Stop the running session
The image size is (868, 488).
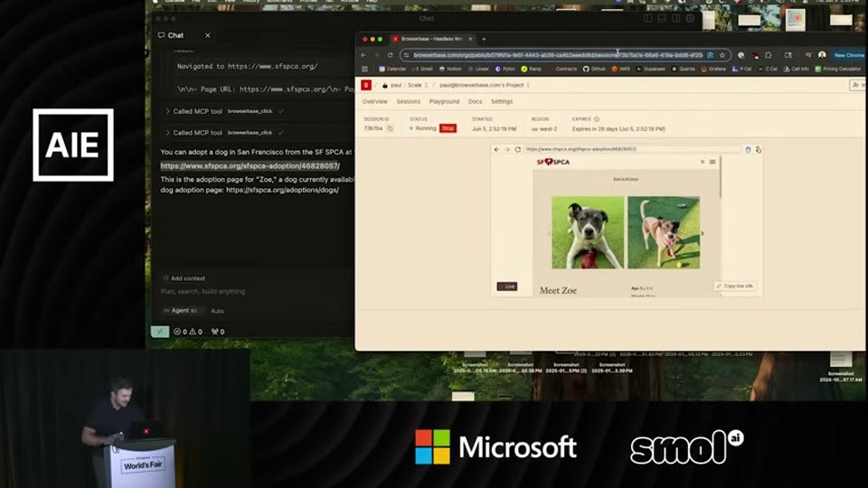coord(448,128)
